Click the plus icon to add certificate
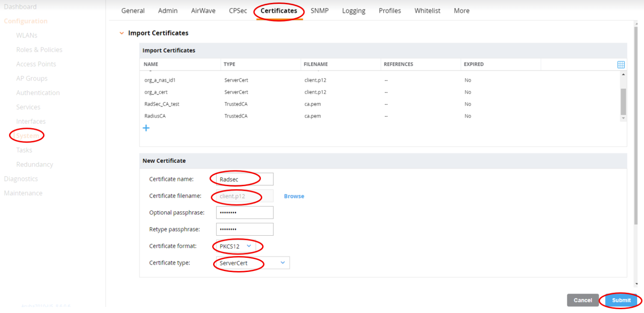Screen dimensions: 644x313 point(146,128)
